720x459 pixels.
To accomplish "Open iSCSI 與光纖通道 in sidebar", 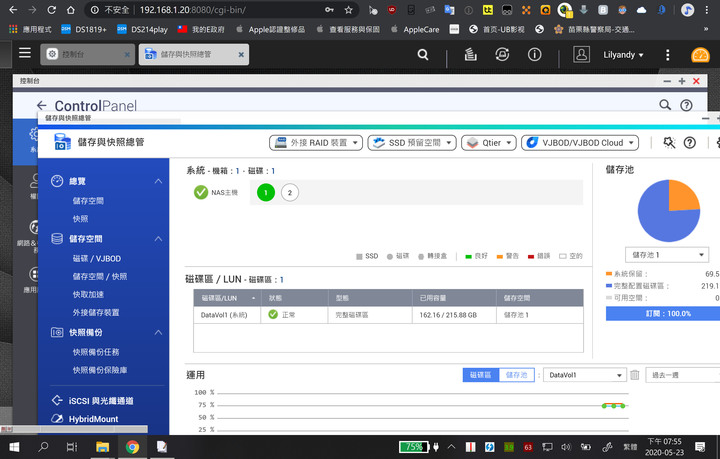I will tap(92, 401).
